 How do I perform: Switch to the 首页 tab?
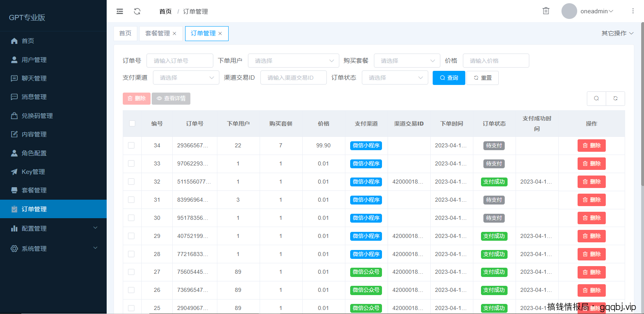click(x=125, y=33)
